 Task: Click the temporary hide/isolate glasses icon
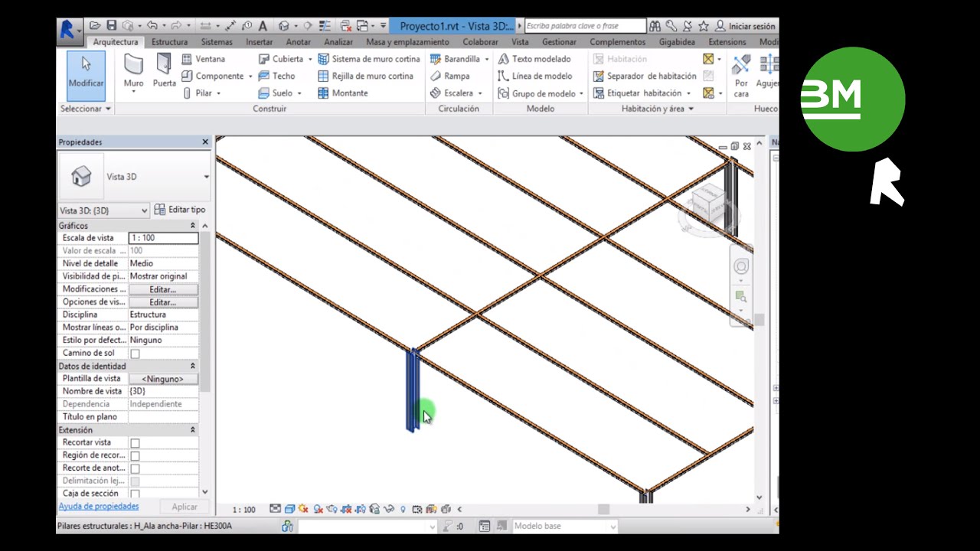[x=388, y=509]
